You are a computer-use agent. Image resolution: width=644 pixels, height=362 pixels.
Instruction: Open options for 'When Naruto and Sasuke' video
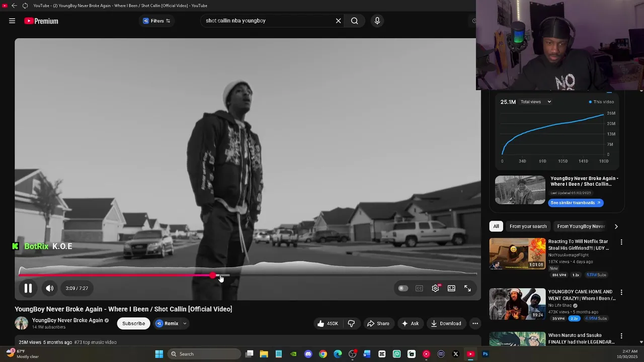tap(621, 336)
